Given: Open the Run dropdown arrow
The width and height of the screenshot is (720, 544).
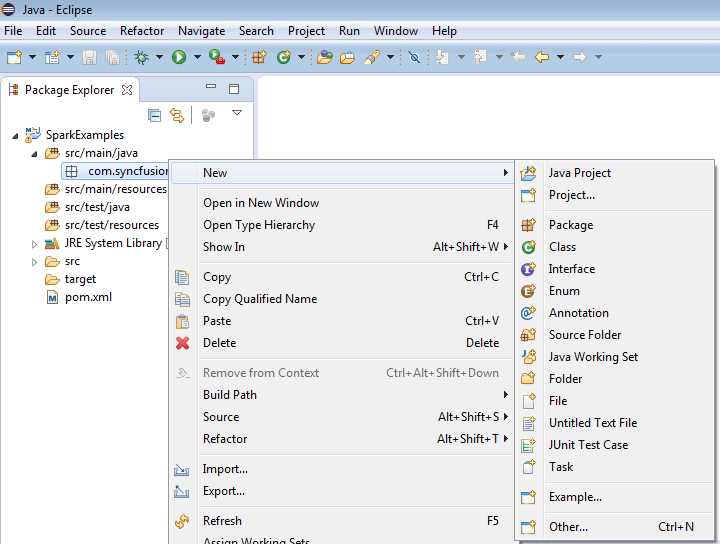Looking at the screenshot, I should click(197, 57).
